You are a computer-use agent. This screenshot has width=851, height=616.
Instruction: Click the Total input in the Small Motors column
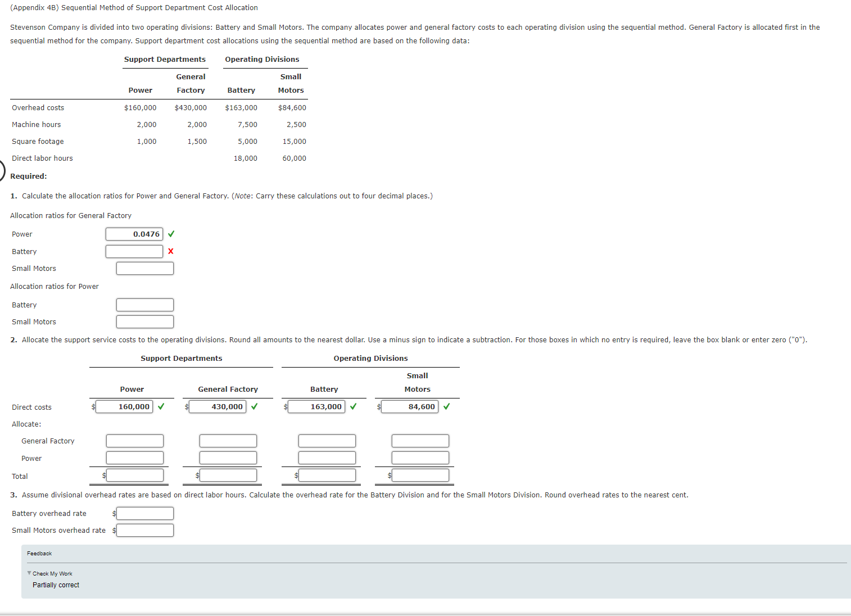[417, 475]
